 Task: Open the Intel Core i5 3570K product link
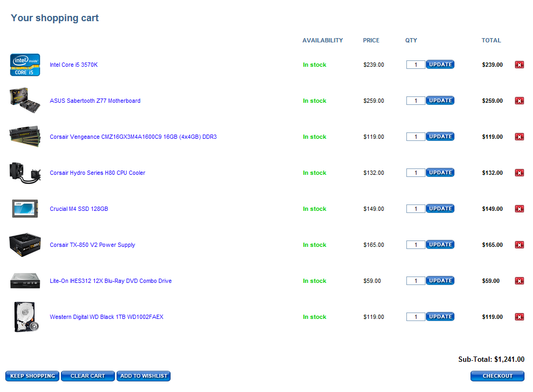74,65
